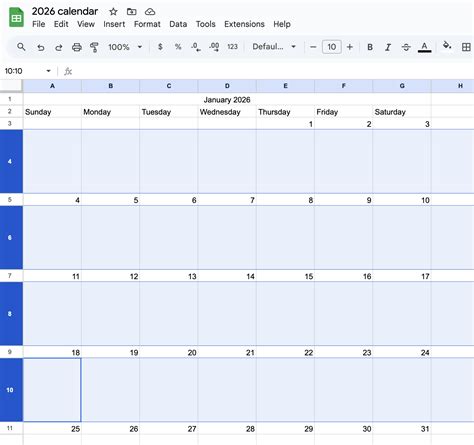The image size is (474, 445).
Task: Select the cell with date 27
Action: tap(169, 429)
